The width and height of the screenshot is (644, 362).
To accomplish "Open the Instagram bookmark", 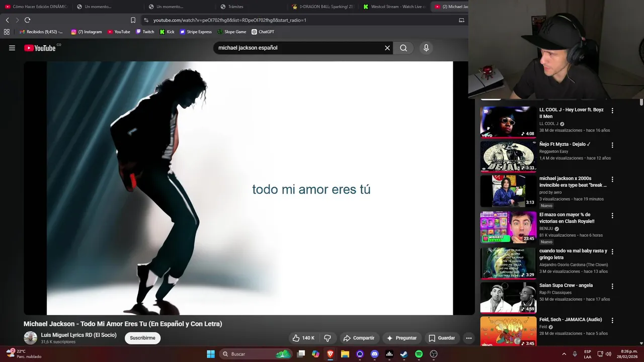I will click(x=87, y=32).
